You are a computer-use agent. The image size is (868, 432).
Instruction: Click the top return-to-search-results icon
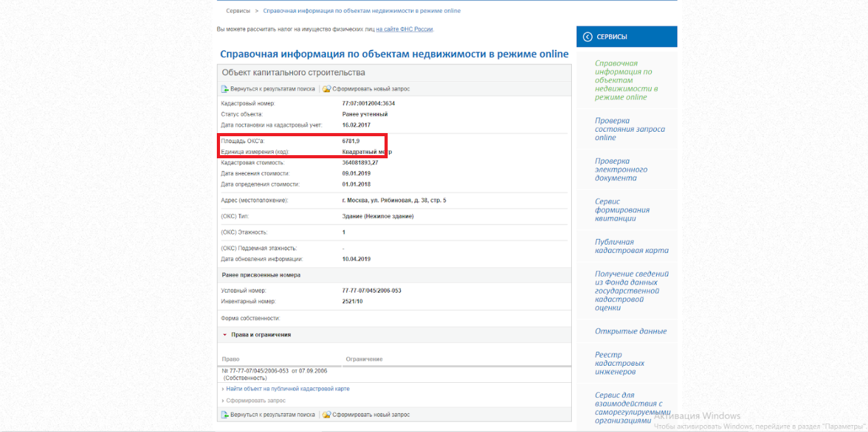pyautogui.click(x=225, y=89)
